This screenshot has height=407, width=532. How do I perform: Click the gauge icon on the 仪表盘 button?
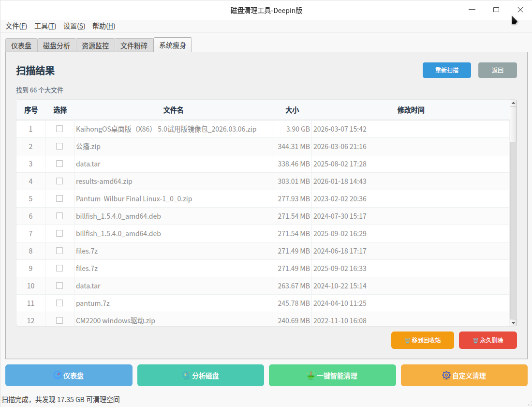58,375
